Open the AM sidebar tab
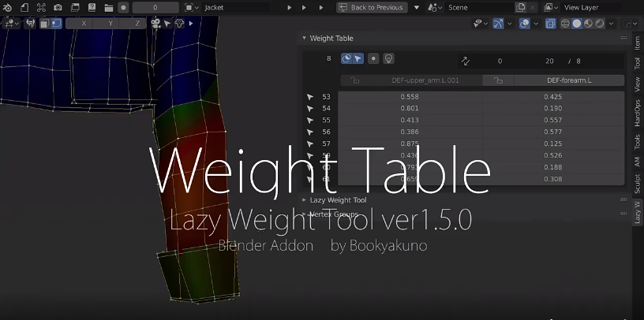644x320 pixels. click(x=637, y=162)
